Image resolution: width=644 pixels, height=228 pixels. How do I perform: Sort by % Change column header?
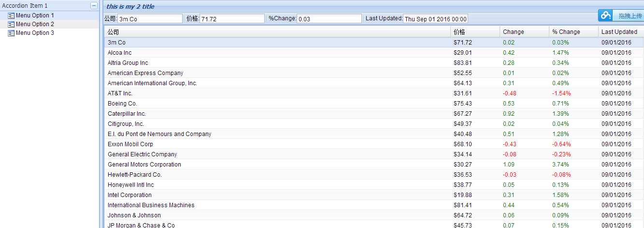click(x=574, y=32)
